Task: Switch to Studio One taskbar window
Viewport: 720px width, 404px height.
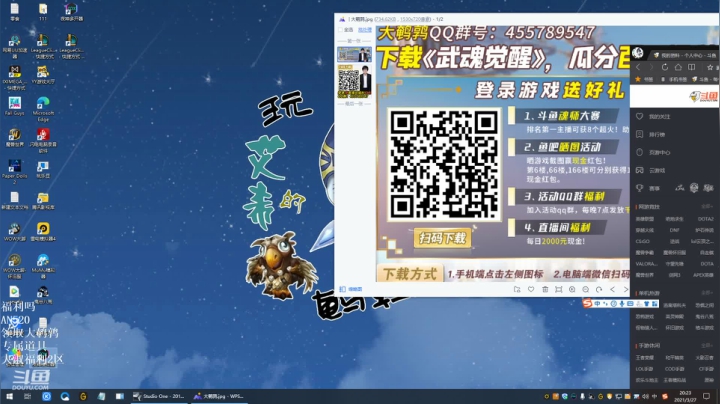Action: (x=158, y=396)
